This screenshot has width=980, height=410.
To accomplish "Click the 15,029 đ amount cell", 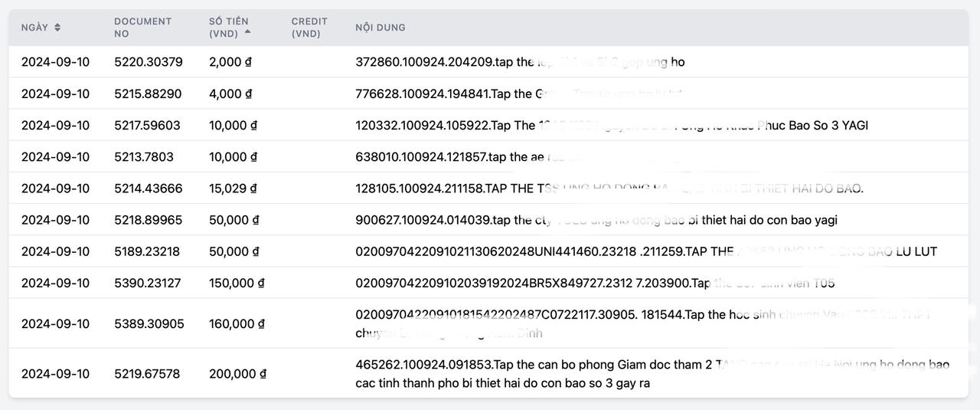I will pyautogui.click(x=233, y=188).
